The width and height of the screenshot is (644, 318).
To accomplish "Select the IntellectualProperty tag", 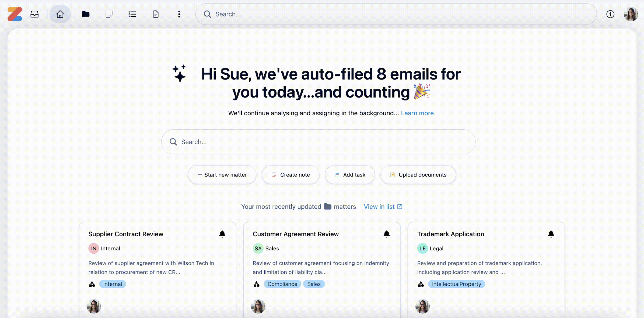I will click(456, 284).
